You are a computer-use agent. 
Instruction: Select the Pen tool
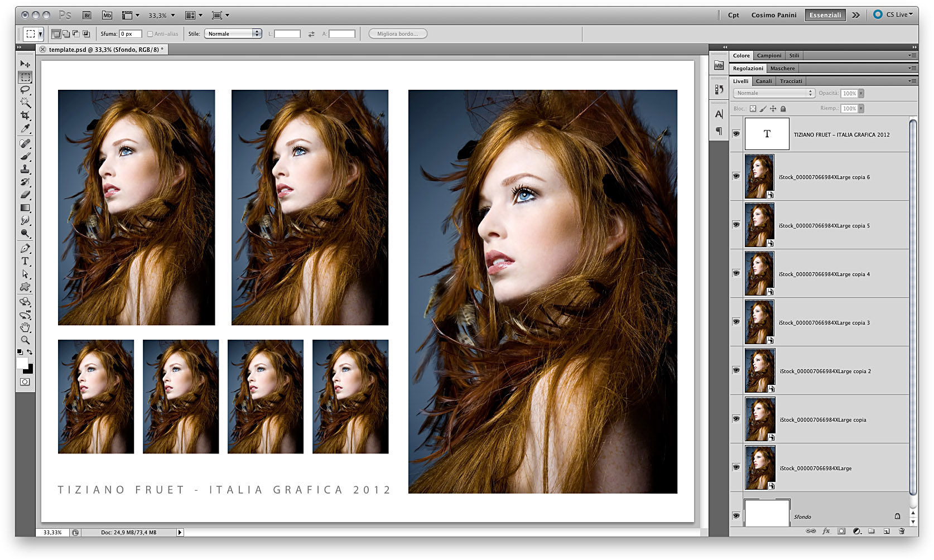(25, 248)
